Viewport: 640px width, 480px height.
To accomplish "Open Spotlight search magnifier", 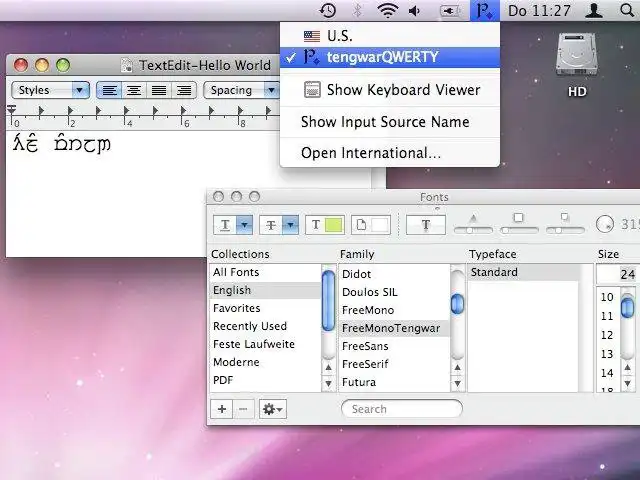I will (627, 10).
